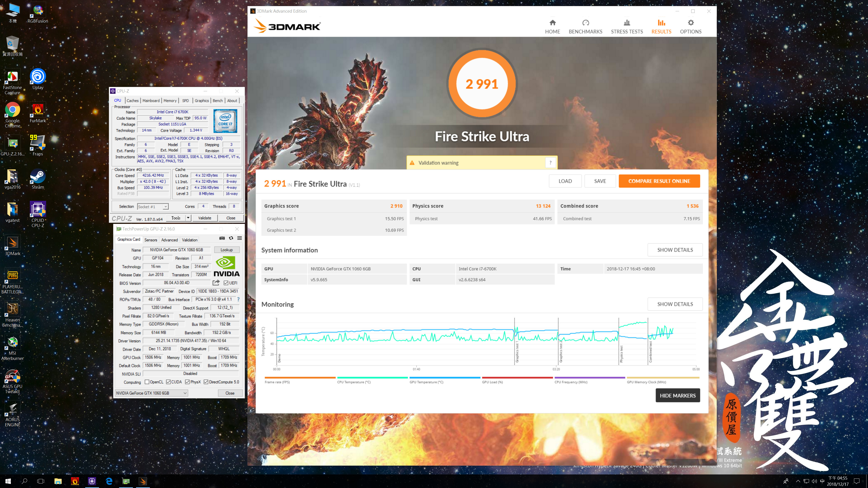
Task: Toggle the PhysX checkbox
Action: 187,382
